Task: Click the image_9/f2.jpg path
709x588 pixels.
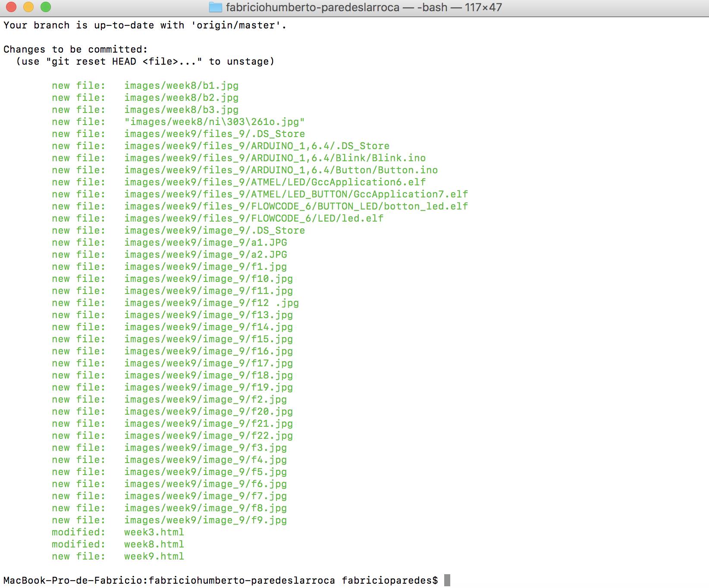Action: [x=206, y=400]
